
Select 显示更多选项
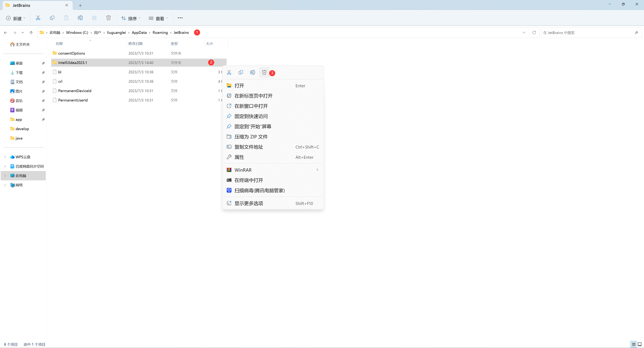point(273,203)
